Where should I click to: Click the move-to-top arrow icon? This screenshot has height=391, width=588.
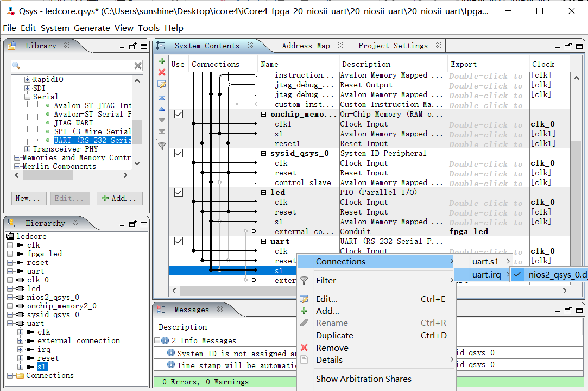coord(161,98)
